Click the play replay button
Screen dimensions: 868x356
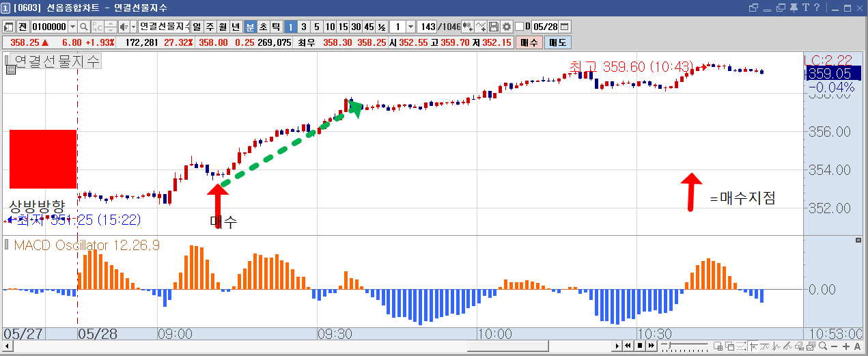(x=617, y=346)
